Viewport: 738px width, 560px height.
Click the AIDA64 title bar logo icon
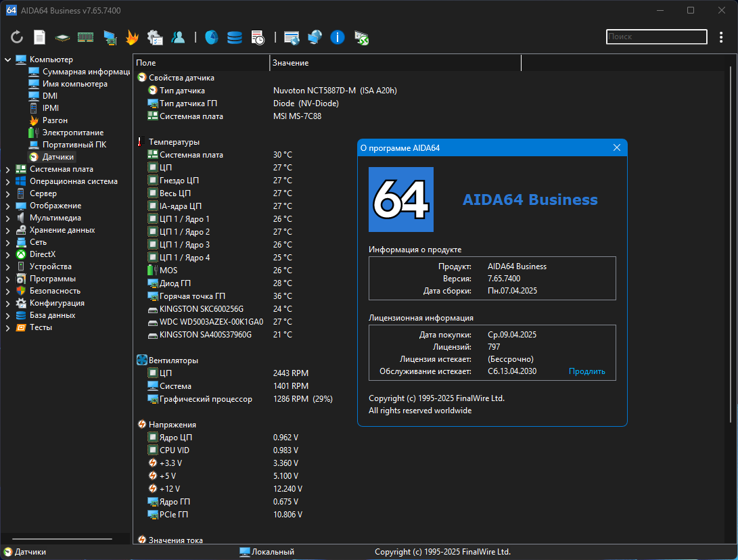pyautogui.click(x=11, y=10)
